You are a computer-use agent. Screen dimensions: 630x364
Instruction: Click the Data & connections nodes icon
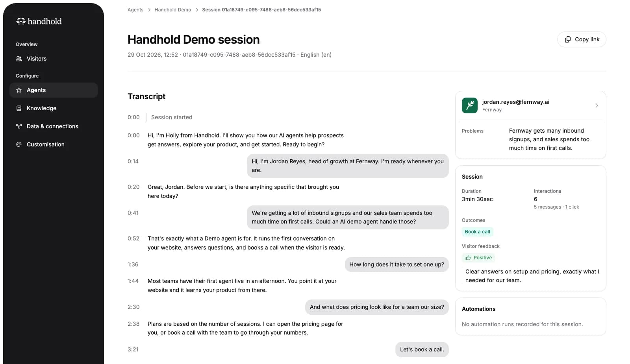pos(19,126)
